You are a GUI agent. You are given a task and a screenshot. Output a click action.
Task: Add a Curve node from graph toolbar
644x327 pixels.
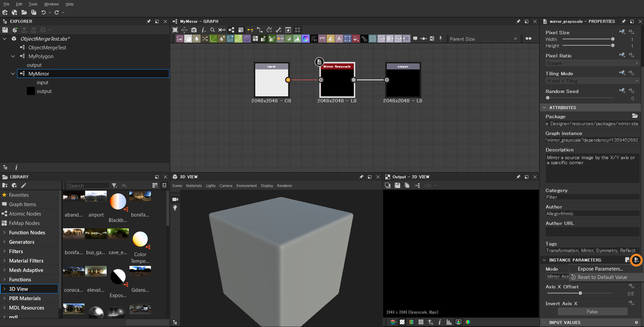pos(213,39)
